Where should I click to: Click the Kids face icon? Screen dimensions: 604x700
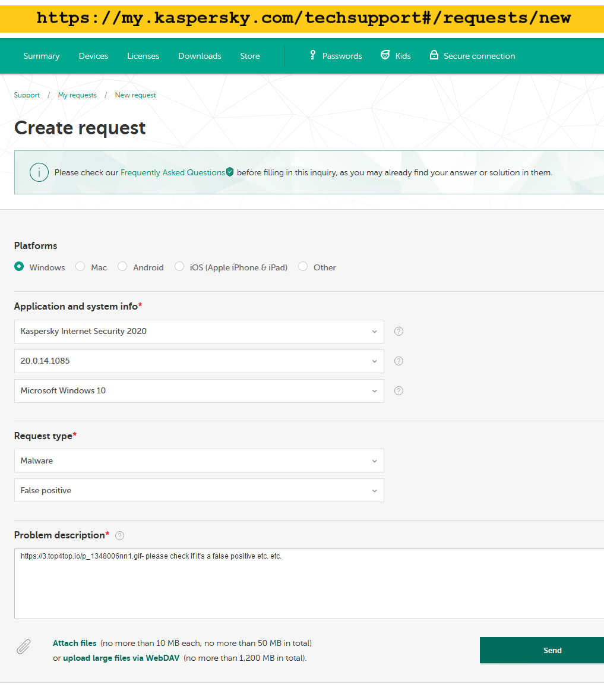pyautogui.click(x=385, y=55)
